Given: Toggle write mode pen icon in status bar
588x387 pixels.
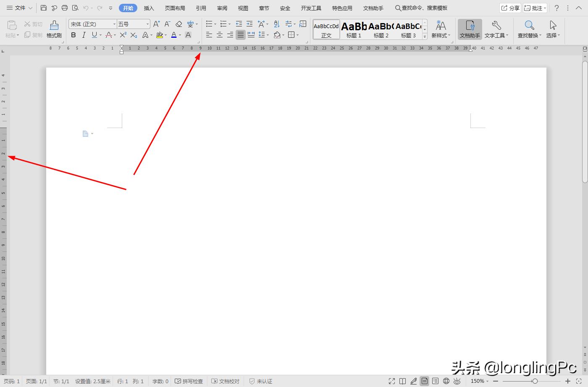Looking at the screenshot, I should pyautogui.click(x=414, y=381).
